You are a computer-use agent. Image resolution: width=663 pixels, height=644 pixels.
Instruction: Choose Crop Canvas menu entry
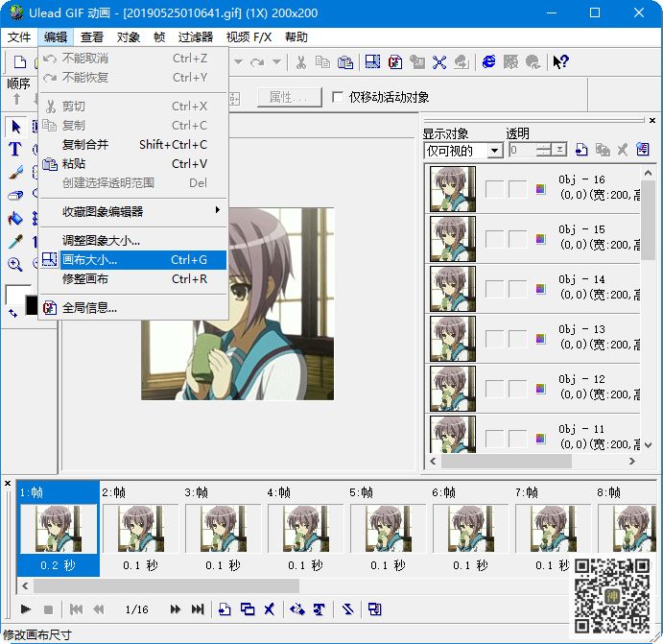(x=133, y=279)
